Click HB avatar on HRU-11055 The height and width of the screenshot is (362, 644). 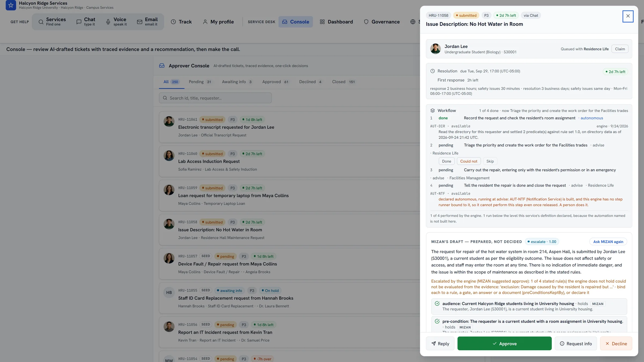(169, 293)
